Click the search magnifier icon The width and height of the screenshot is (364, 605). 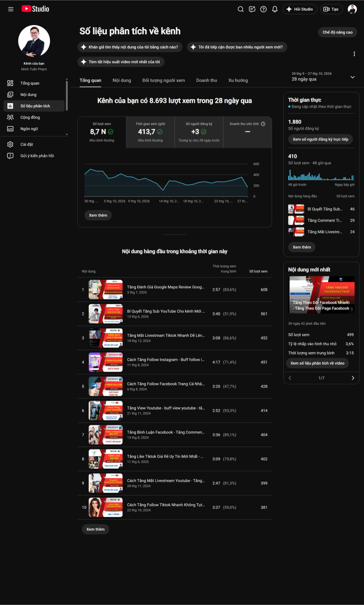(x=241, y=9)
